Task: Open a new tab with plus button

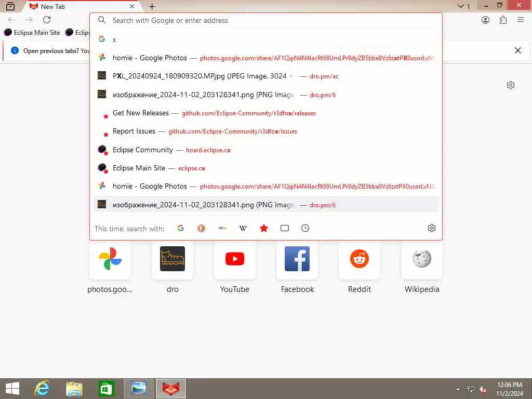Action: [152, 6]
